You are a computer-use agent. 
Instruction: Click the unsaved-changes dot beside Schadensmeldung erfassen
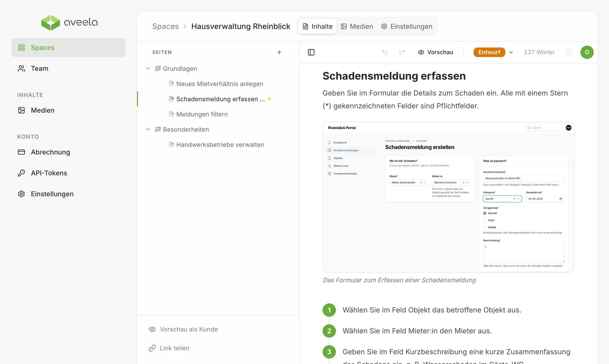click(x=269, y=99)
